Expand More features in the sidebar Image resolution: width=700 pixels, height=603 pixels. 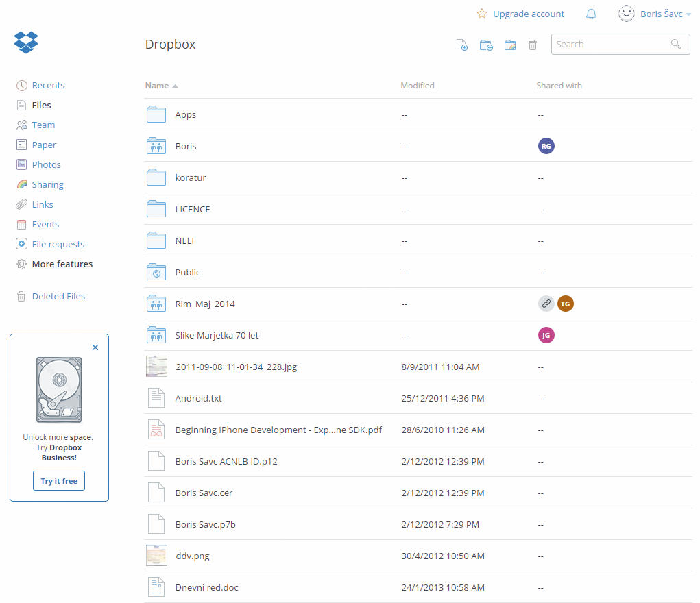(62, 264)
